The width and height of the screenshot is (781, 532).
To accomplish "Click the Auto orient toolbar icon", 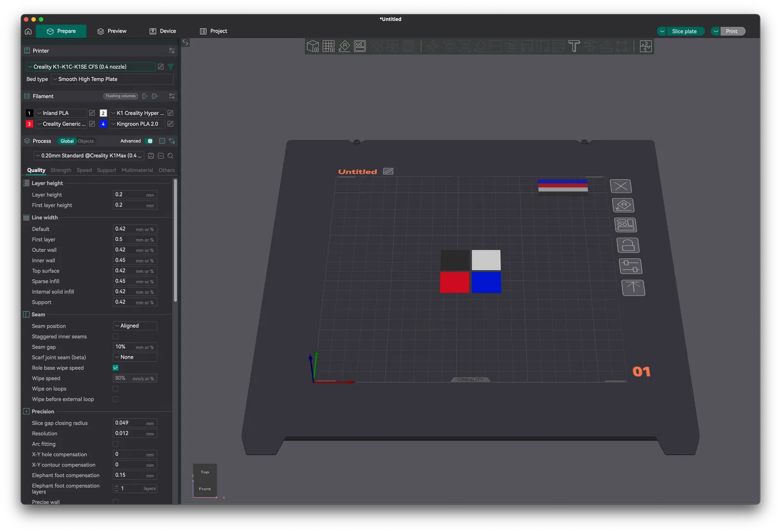I will pos(344,46).
